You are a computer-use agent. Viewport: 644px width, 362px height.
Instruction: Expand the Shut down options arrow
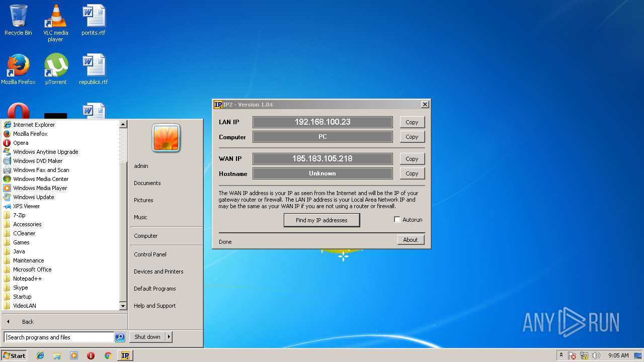[169, 337]
